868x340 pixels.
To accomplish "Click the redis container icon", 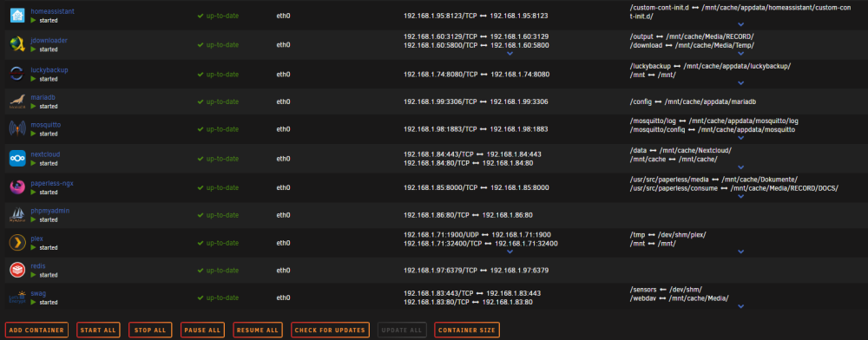I will 17,271.
